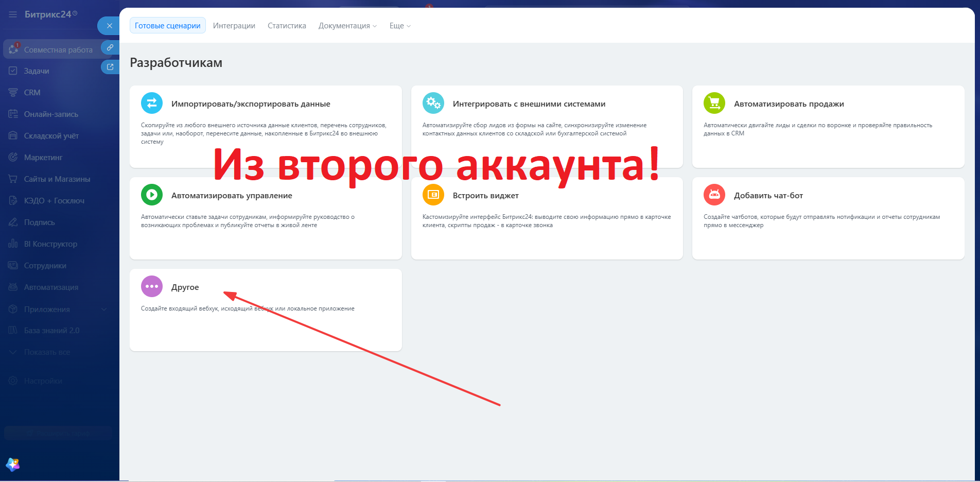Screen dimensions: 980x482
Task: Open Интегрировать с внешними системами scenario
Action: pos(529,104)
